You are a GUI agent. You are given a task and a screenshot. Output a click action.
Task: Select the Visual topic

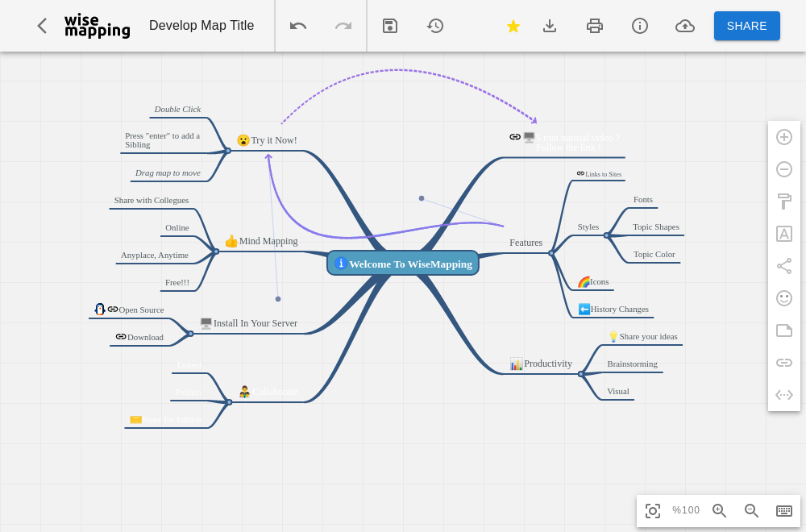coord(618,392)
